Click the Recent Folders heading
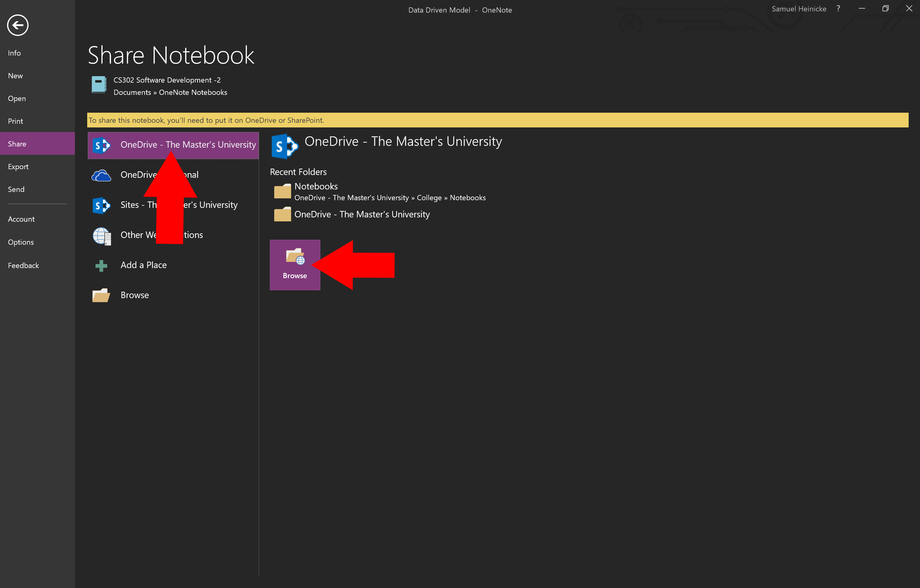The image size is (920, 588). click(298, 172)
